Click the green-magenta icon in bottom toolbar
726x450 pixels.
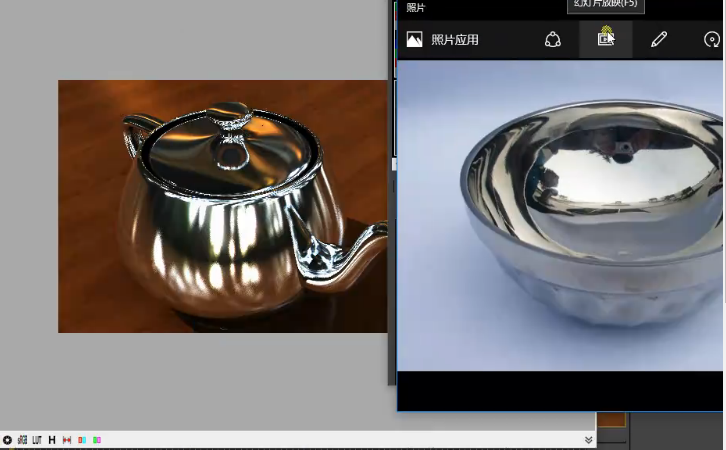tap(97, 440)
